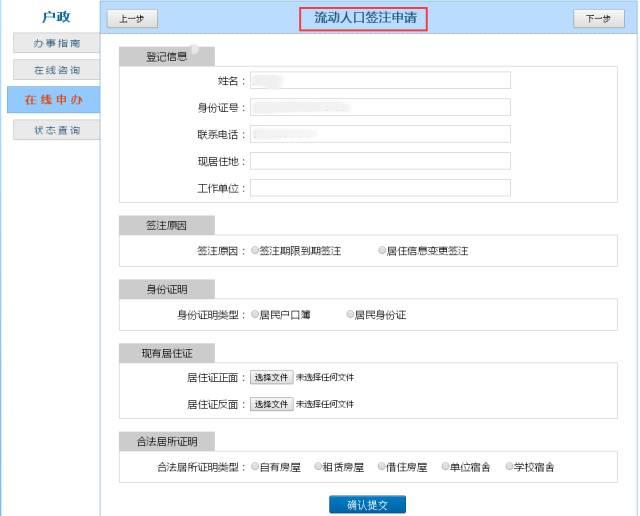Click 选择文件 for 居住证反面 upload
This screenshot has height=516, width=640.
point(271,404)
